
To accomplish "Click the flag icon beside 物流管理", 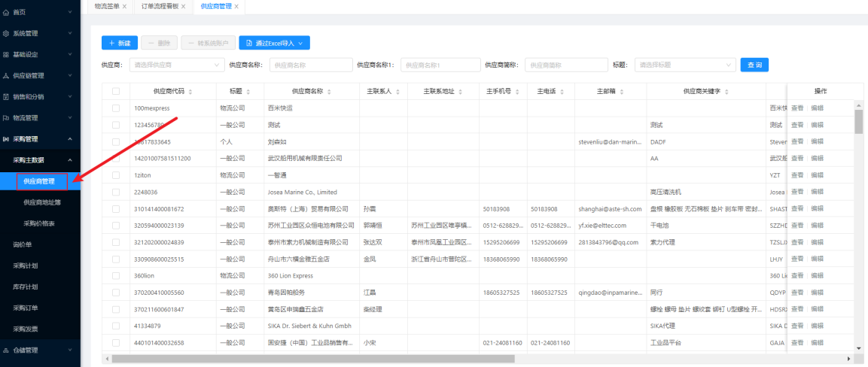I will [x=7, y=118].
